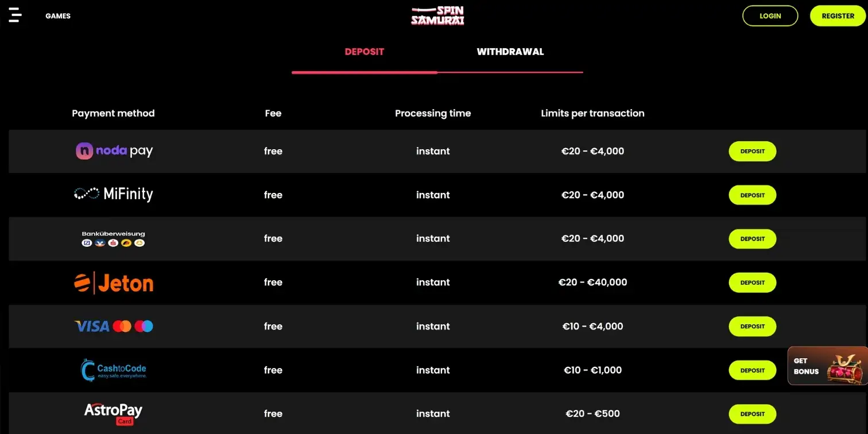Deposit via MiFinity row button
Image resolution: width=868 pixels, height=434 pixels.
753,195
